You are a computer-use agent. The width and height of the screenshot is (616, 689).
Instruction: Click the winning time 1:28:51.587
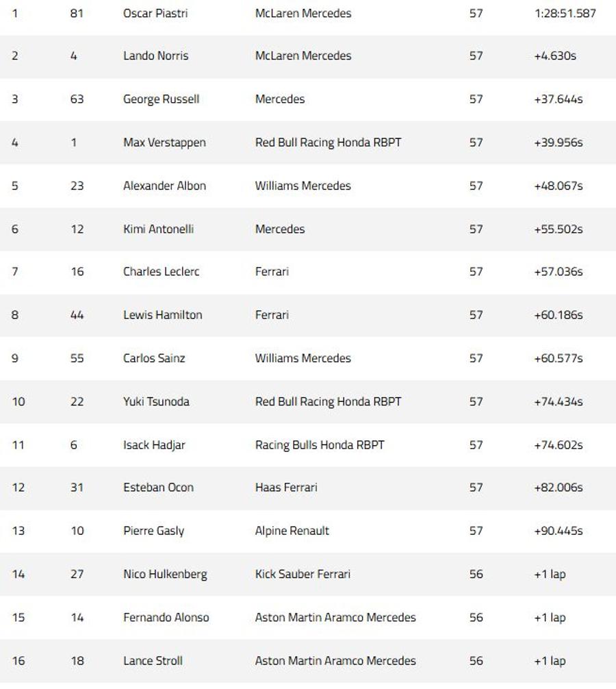point(565,13)
